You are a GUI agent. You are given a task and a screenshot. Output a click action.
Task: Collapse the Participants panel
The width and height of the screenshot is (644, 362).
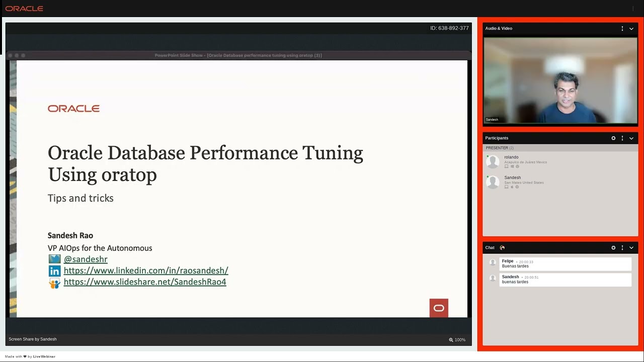(x=631, y=138)
